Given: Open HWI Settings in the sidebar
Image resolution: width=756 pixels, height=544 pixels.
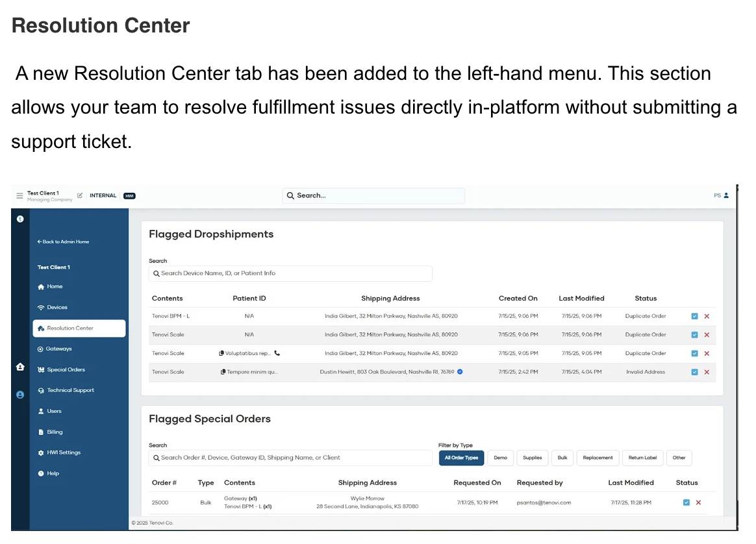Looking at the screenshot, I should coord(64,453).
